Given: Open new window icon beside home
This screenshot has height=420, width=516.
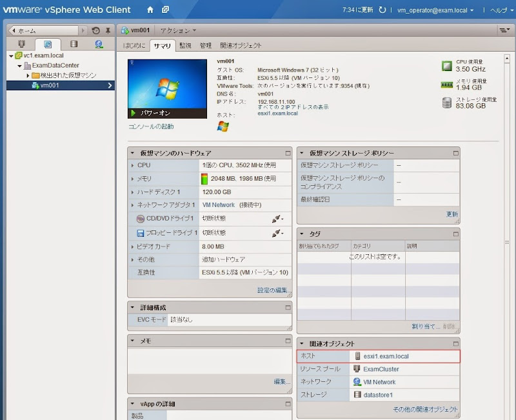Looking at the screenshot, I should pos(165,10).
